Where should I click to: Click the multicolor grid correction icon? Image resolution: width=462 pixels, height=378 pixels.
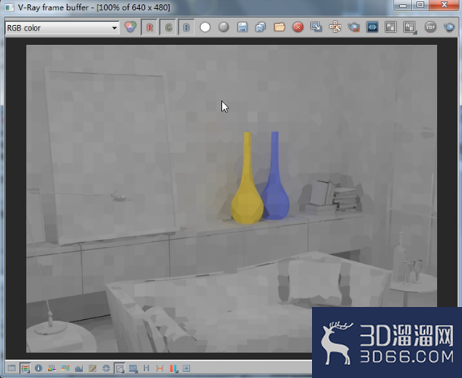coord(65,368)
